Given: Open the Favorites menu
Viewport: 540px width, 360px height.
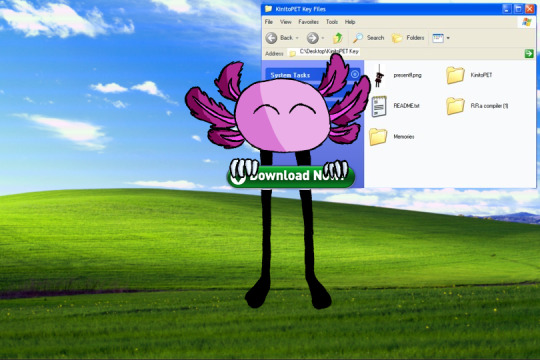Looking at the screenshot, I should (308, 22).
